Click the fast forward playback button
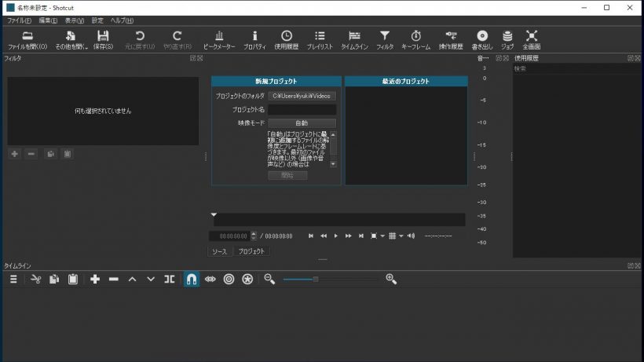 tap(348, 236)
